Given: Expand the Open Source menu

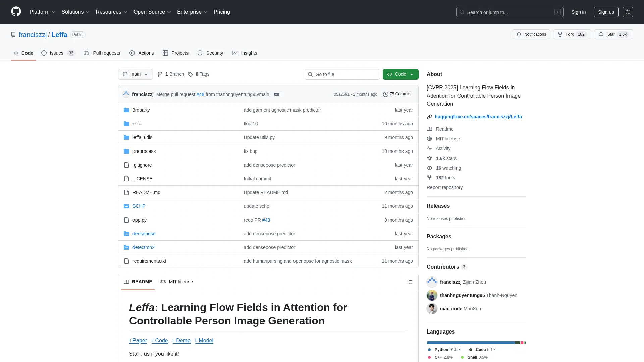Looking at the screenshot, I should coord(152,12).
